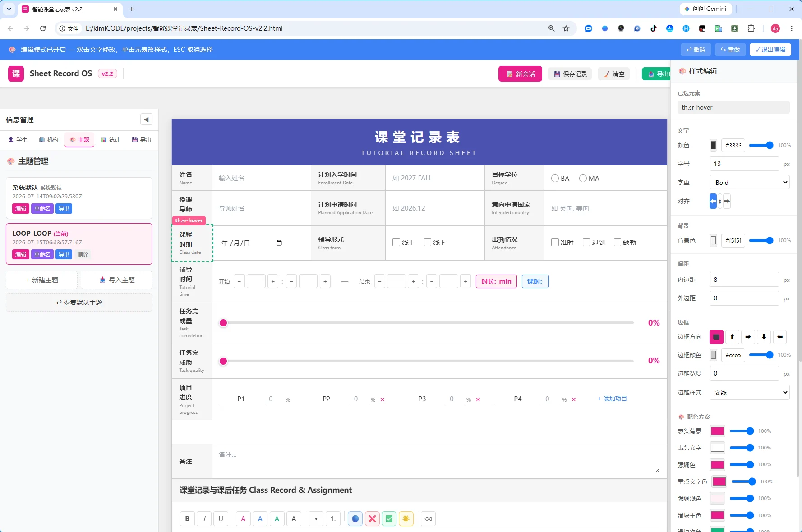Select the 主题 tab

79,140
